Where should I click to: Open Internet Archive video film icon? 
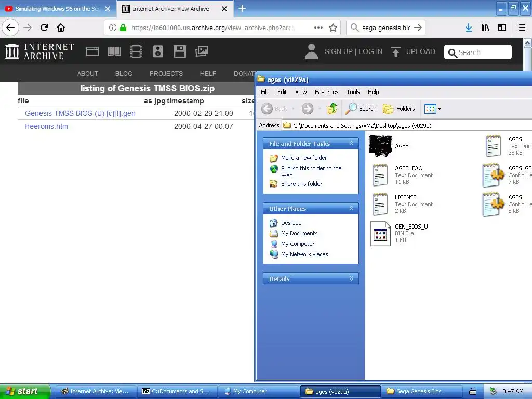[x=136, y=51]
